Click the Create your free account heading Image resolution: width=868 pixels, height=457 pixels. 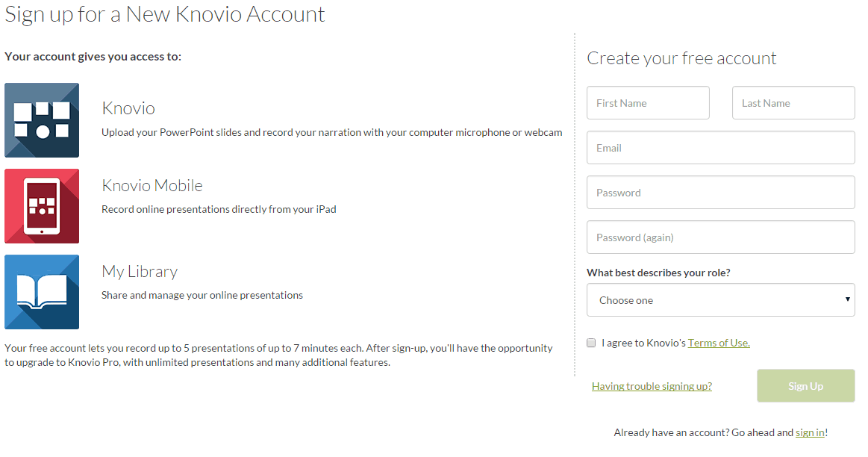(x=681, y=58)
